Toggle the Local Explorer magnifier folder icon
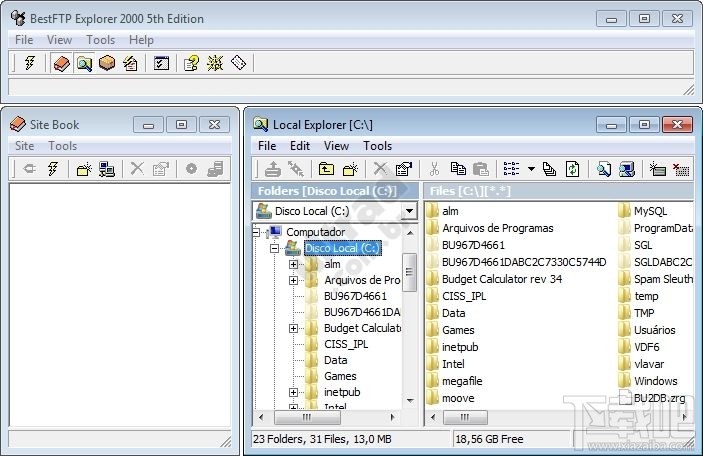The width and height of the screenshot is (703, 456). tap(84, 63)
